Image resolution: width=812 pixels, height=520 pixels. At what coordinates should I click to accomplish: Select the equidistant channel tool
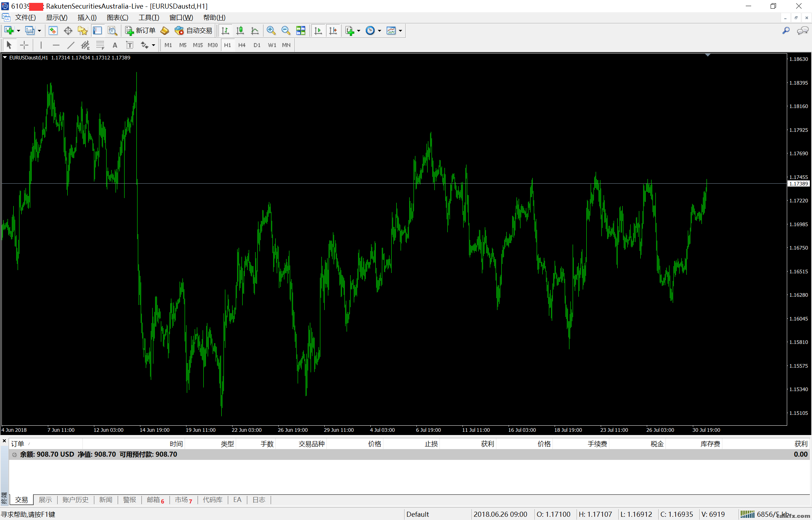85,45
